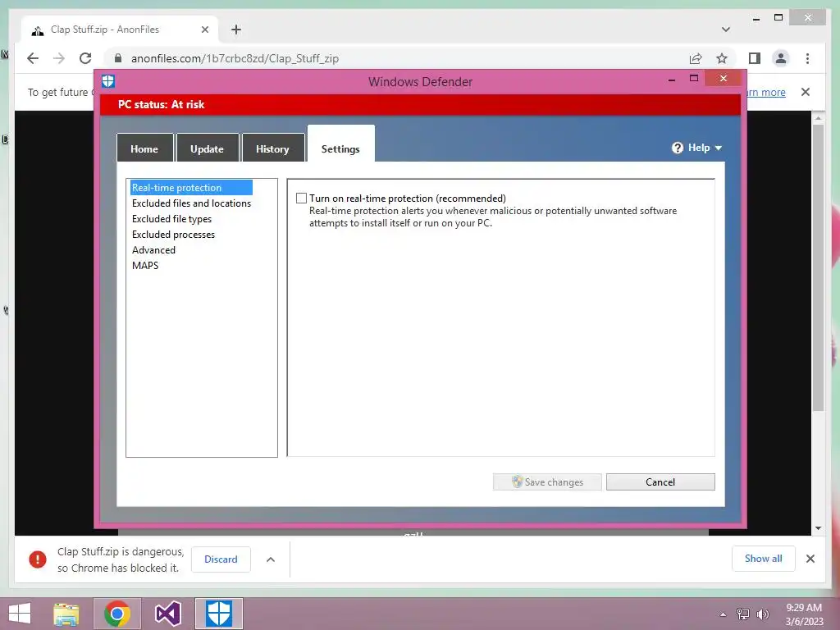Open the Windows Start menu
This screenshot has width=840, height=630.
point(20,614)
